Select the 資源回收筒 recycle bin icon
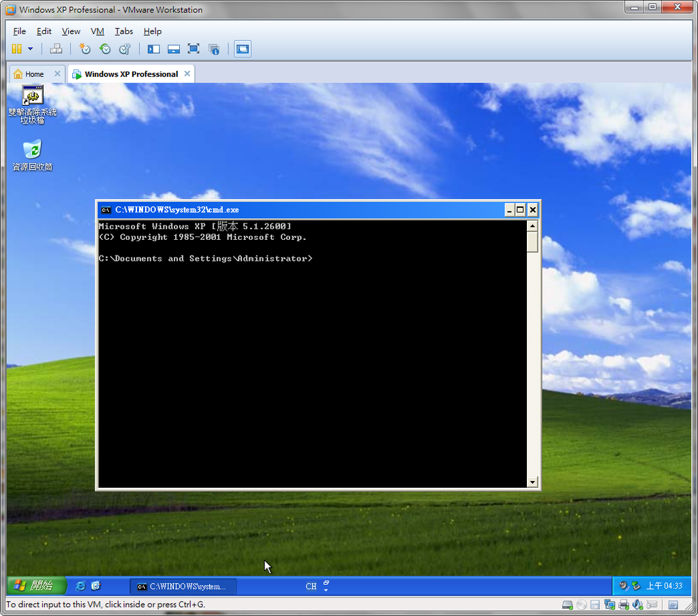Image resolution: width=698 pixels, height=616 pixels. [x=33, y=155]
